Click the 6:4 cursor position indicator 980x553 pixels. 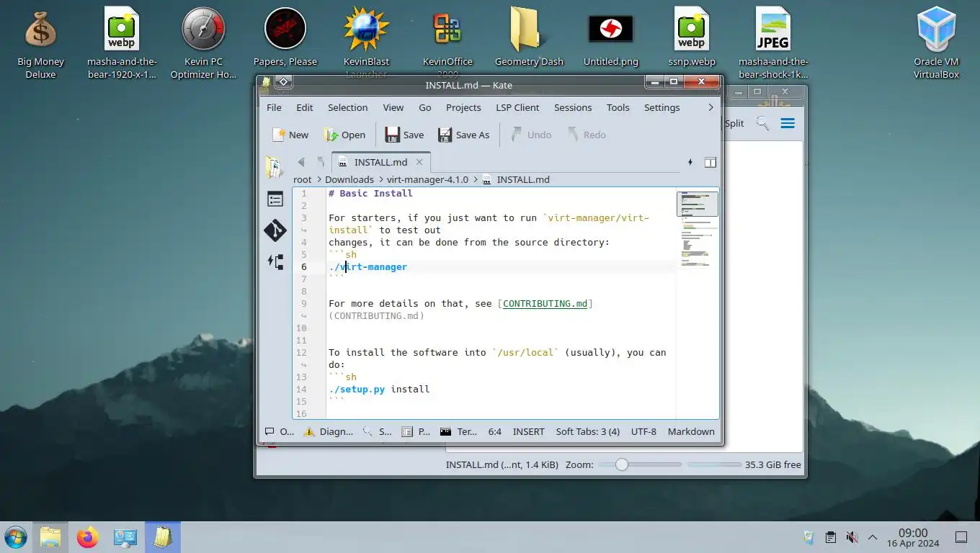(x=494, y=431)
